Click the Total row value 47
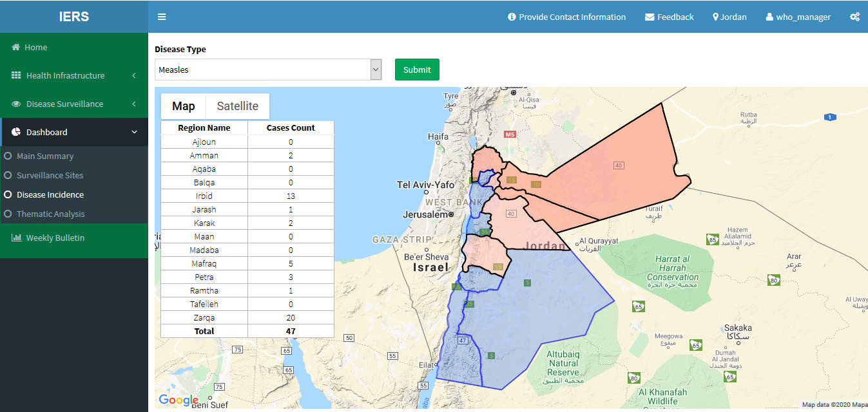868x412 pixels. (291, 331)
